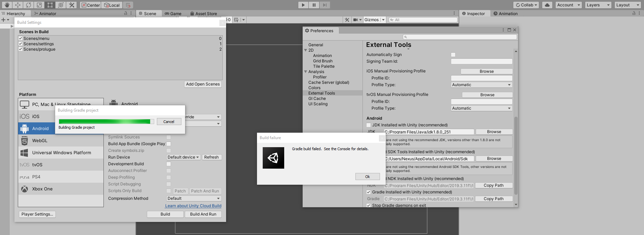This screenshot has width=644, height=235.
Task: Uncheck Scenes/prologue in build list
Action: point(20,49)
